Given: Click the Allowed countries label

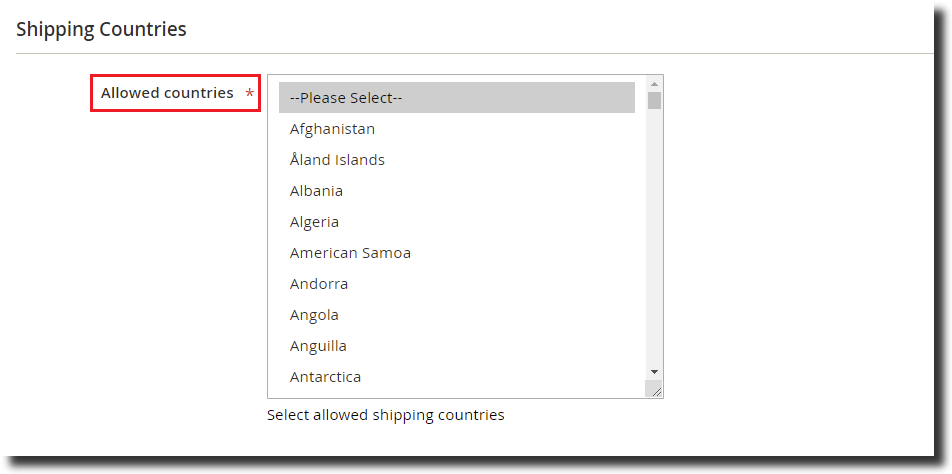Looking at the screenshot, I should click(167, 93).
